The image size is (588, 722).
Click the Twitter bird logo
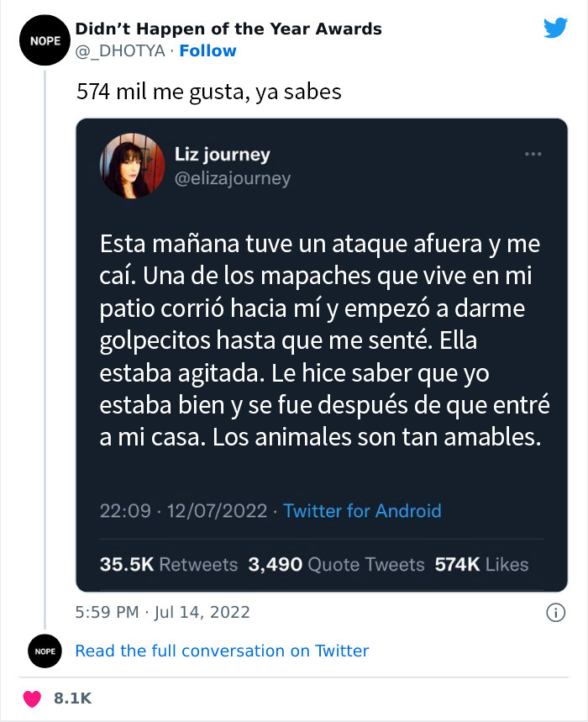(555, 29)
